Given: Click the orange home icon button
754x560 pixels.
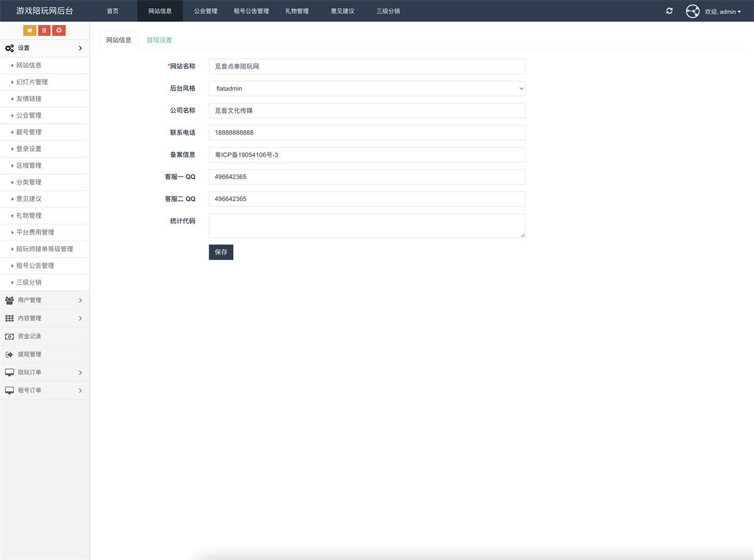Looking at the screenshot, I should pos(30,30).
